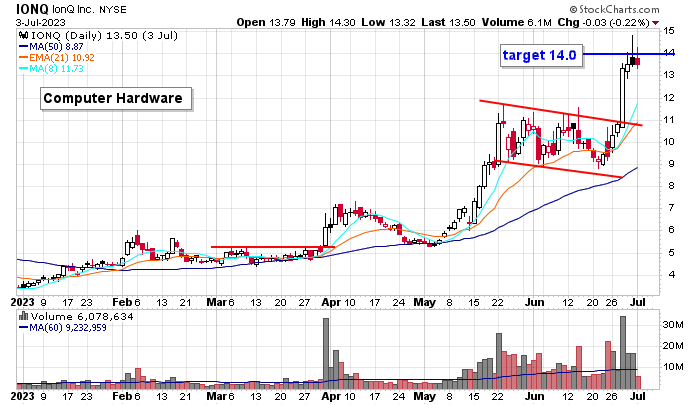Click the 7 label on the price axis
The image size is (700, 405).
pos(671,208)
